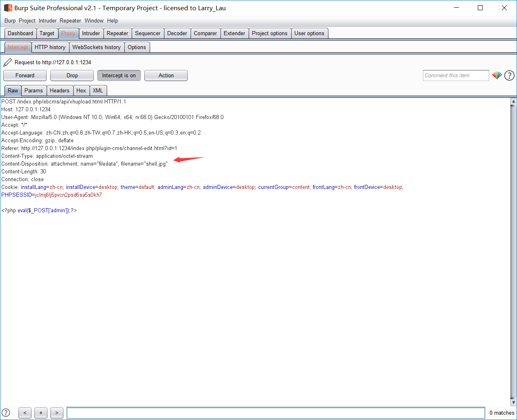
Task: Open the Intruder menu in menu bar
Action: [48, 20]
